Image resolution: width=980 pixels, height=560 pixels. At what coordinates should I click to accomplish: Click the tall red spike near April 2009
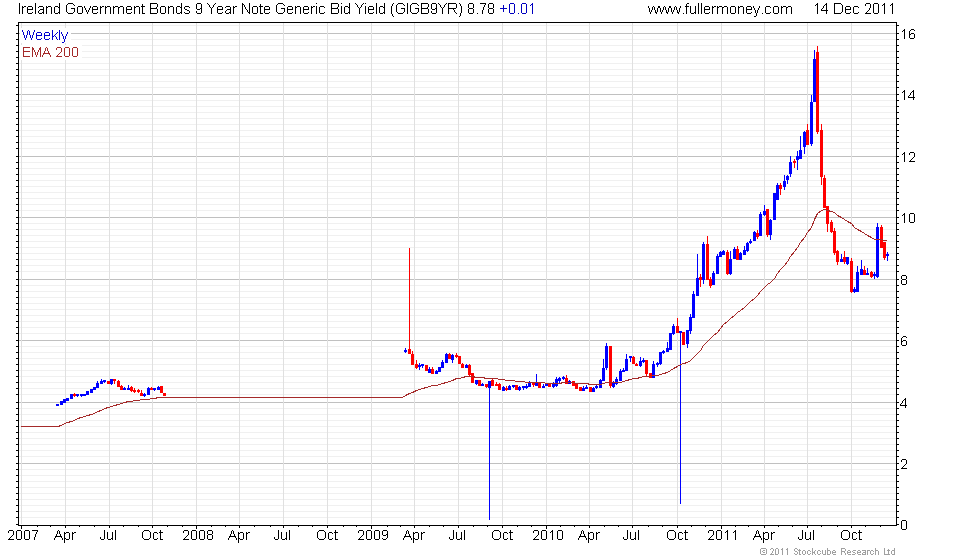[x=409, y=300]
